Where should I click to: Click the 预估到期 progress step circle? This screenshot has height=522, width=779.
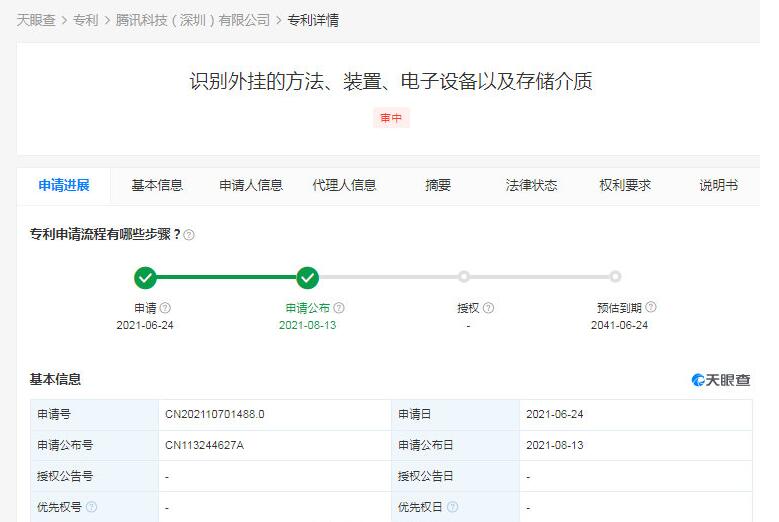click(615, 277)
